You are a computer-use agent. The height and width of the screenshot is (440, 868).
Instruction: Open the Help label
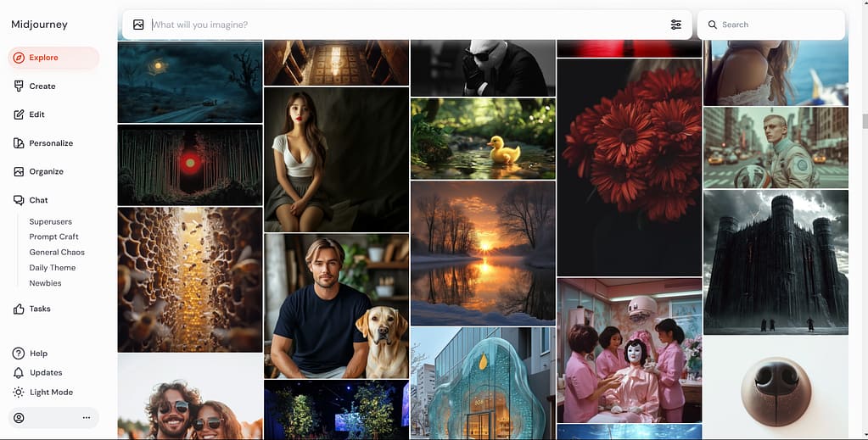click(39, 354)
